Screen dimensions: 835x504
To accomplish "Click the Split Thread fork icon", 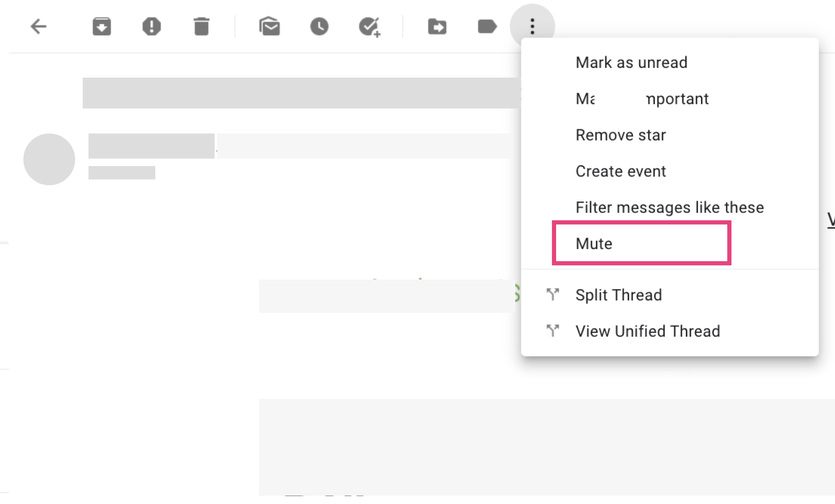I will click(553, 295).
